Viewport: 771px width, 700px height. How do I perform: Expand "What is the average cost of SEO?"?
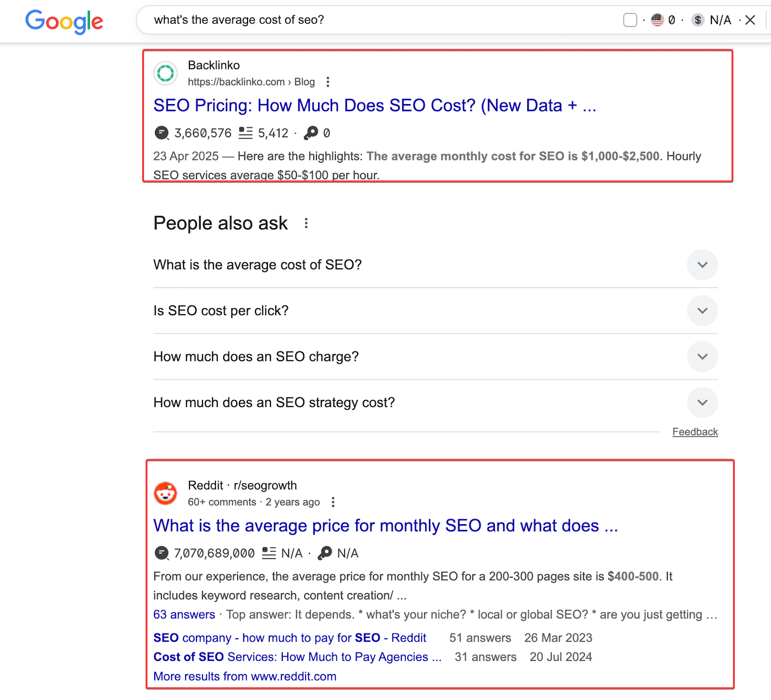pyautogui.click(x=702, y=264)
